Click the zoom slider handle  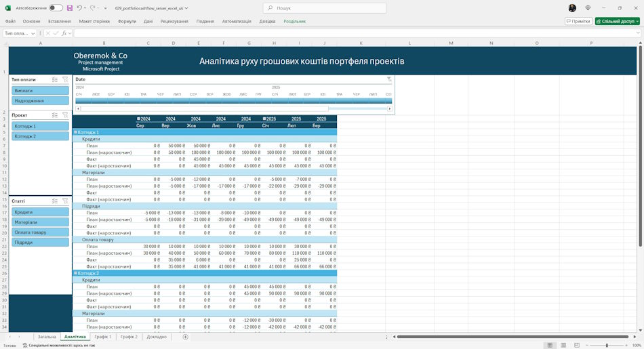pos(607,346)
